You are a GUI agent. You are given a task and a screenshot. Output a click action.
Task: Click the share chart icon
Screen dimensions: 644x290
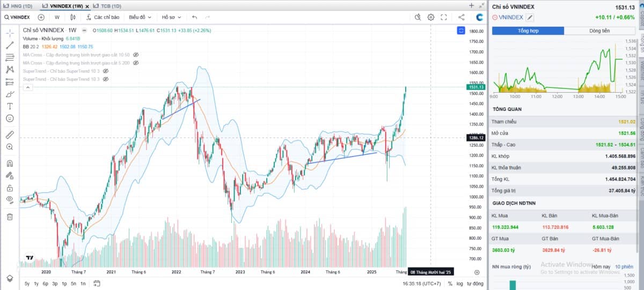pyautogui.click(x=462, y=17)
